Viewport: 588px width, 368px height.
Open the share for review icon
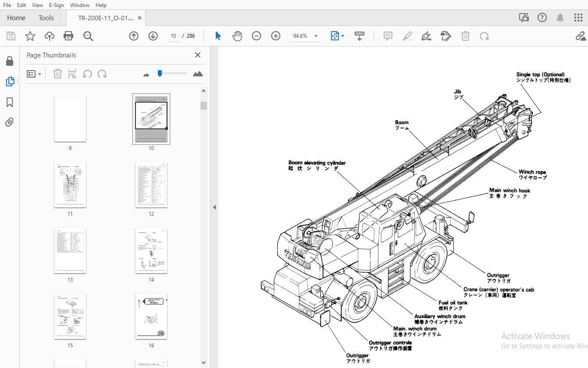tap(524, 18)
